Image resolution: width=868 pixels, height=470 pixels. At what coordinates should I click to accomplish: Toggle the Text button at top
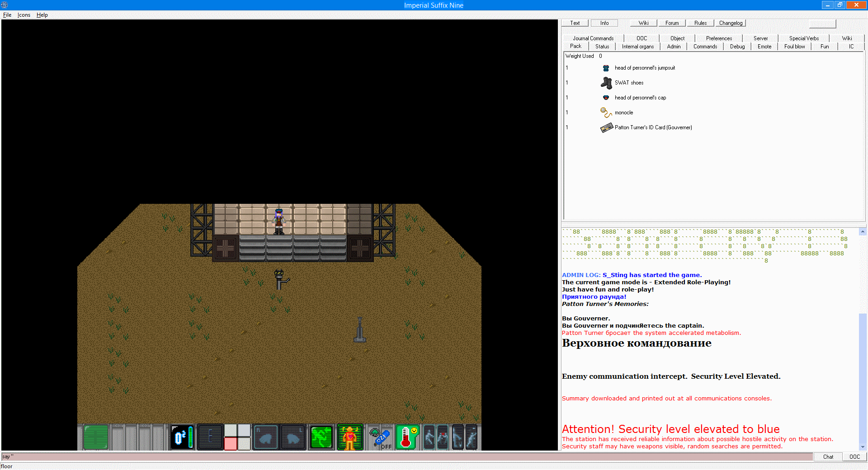pyautogui.click(x=575, y=23)
